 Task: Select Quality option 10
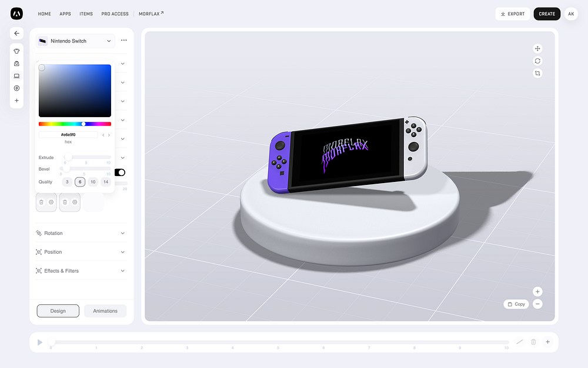tap(93, 182)
